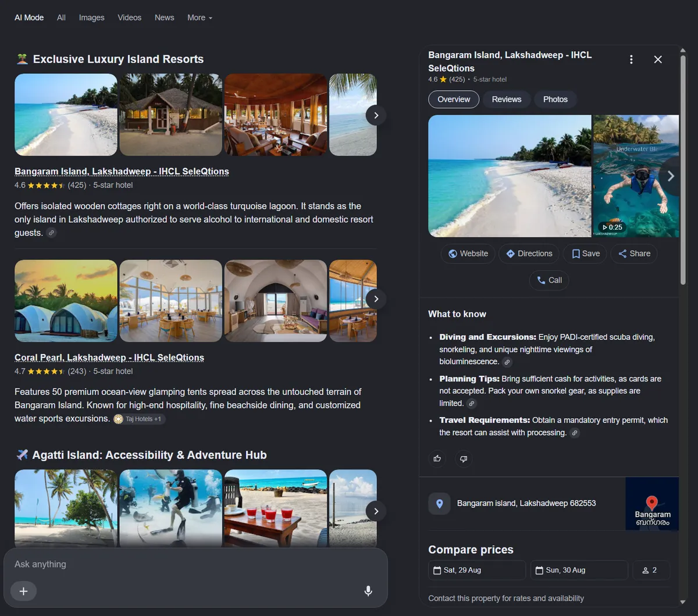
Task: Click the Compare prices heading
Action: (x=471, y=550)
